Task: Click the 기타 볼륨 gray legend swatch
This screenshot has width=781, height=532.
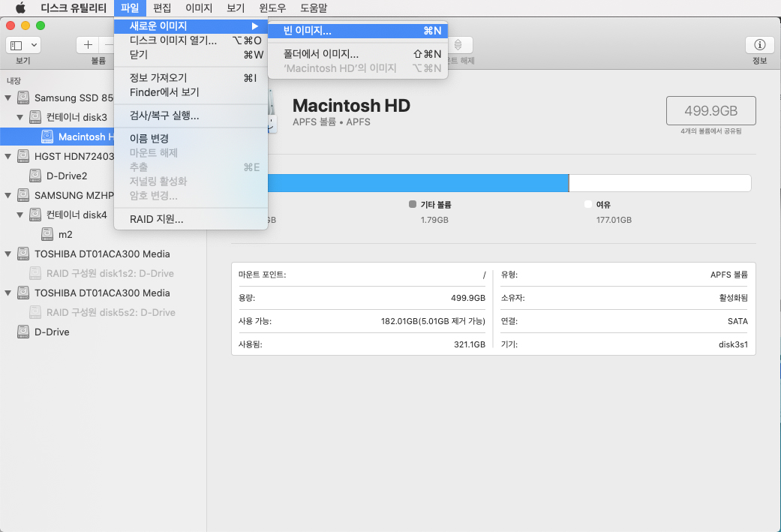Action: [x=413, y=204]
